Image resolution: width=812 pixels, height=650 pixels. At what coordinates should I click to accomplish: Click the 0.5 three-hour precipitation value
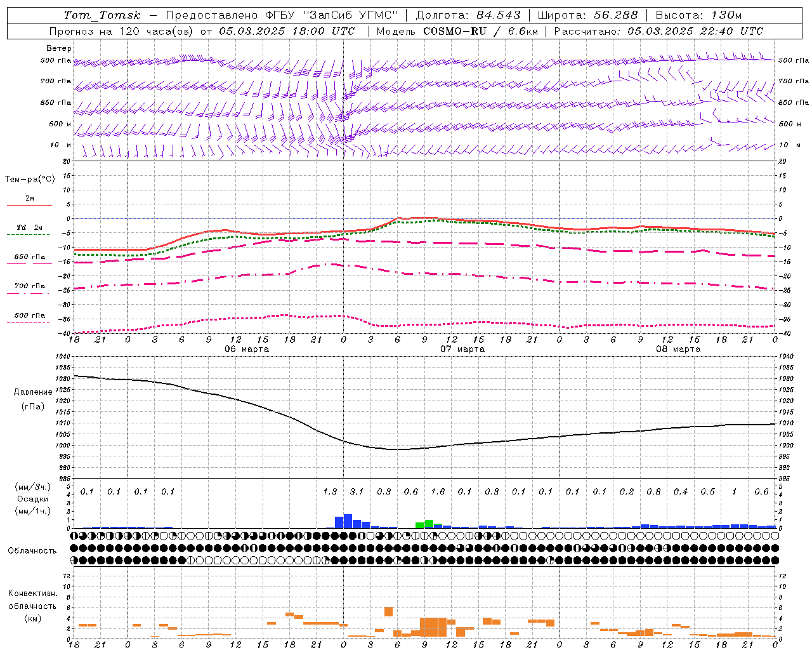(707, 491)
